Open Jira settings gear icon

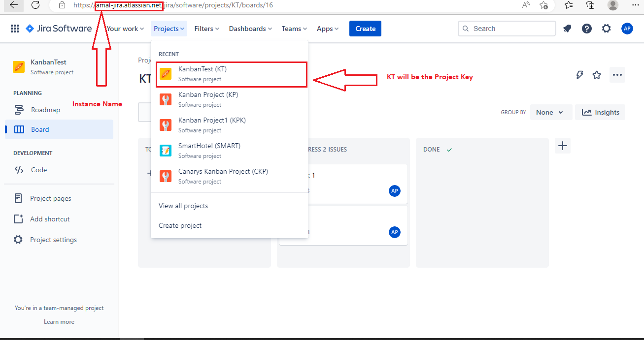tap(606, 29)
